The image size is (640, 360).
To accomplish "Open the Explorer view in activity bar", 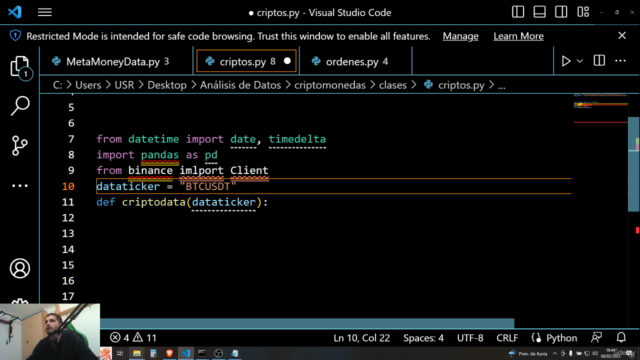I will [x=20, y=67].
